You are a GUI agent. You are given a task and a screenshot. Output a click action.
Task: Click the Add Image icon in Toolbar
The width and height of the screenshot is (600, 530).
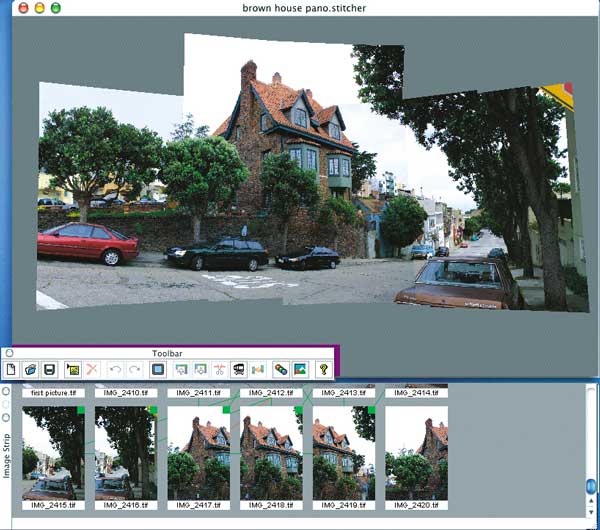click(x=73, y=370)
